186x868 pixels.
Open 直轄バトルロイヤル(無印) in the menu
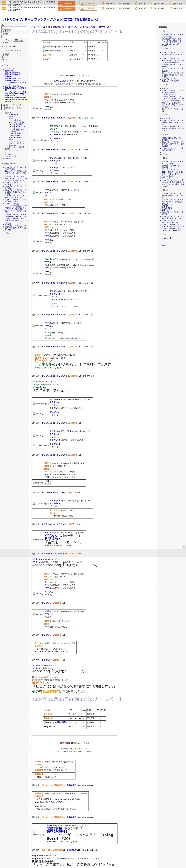click(x=14, y=94)
